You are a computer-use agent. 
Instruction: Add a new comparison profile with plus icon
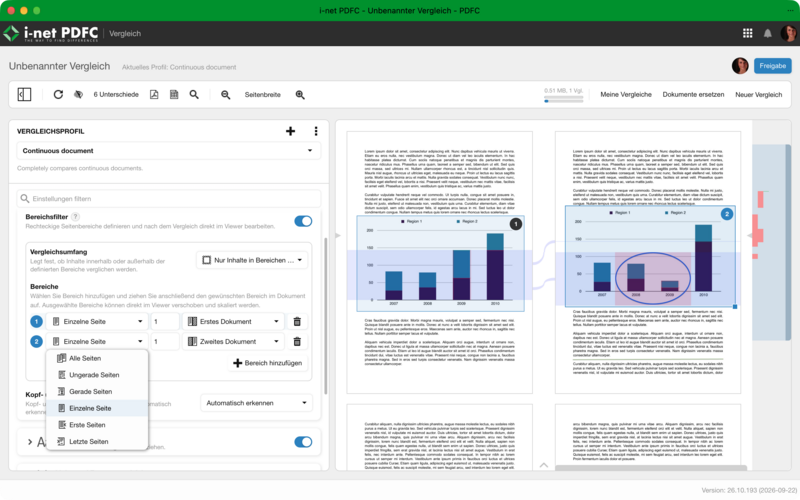[x=290, y=131]
